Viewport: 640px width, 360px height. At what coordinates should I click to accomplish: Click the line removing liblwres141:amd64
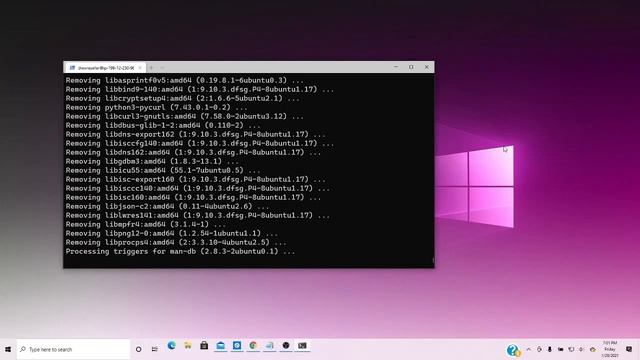(x=198, y=215)
